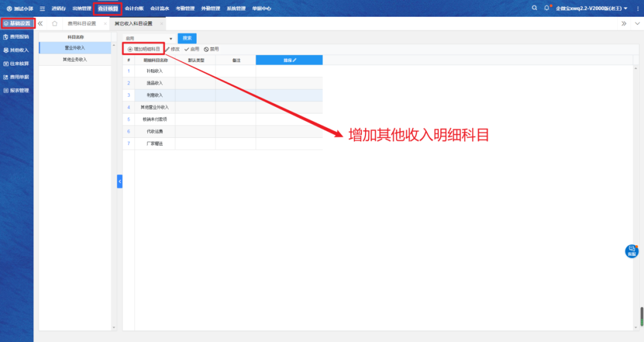Click the hamburger menu icon in header
The height and width of the screenshot is (342, 644).
click(x=42, y=8)
